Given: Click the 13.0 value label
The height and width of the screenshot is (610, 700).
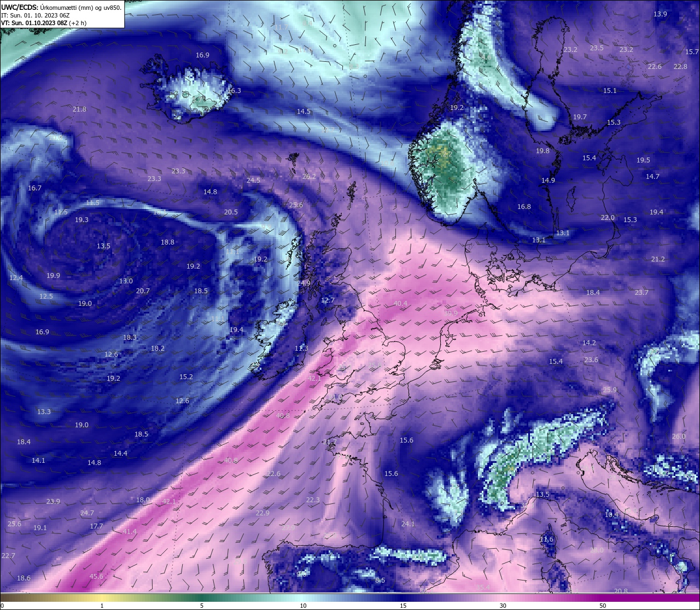Looking at the screenshot, I should (x=126, y=281).
